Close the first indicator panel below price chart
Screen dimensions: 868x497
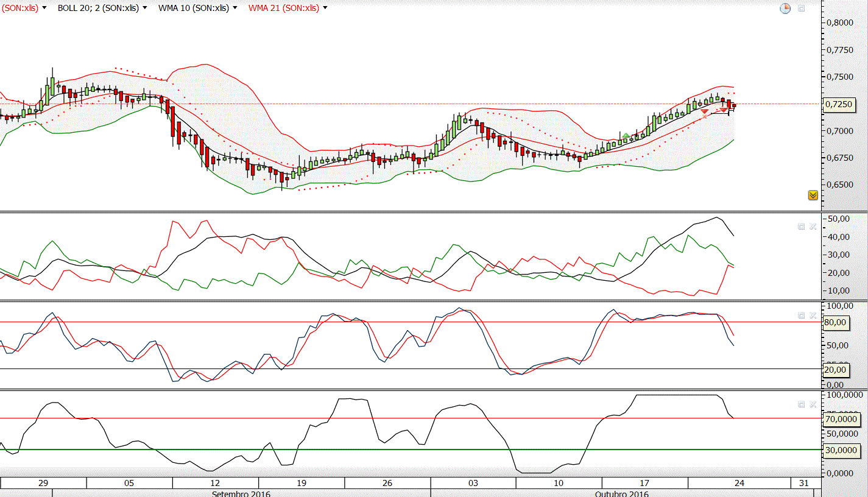coord(813,227)
